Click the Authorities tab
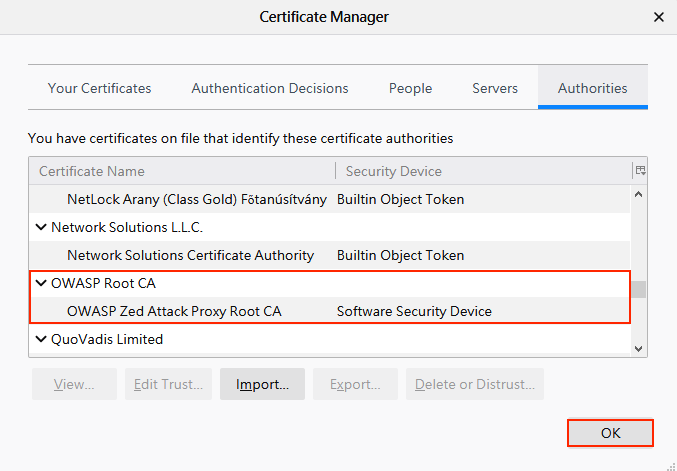The width and height of the screenshot is (677, 471). 592,88
